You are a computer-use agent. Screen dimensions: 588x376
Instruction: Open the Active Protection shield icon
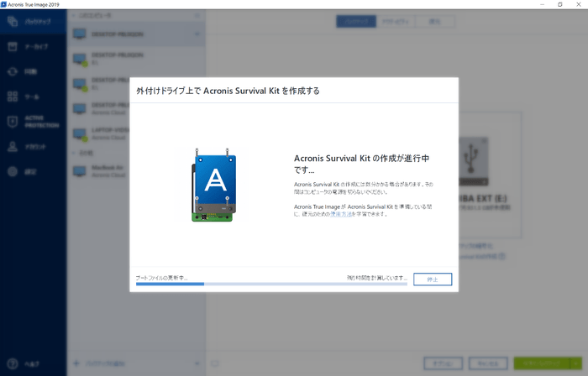[13, 122]
